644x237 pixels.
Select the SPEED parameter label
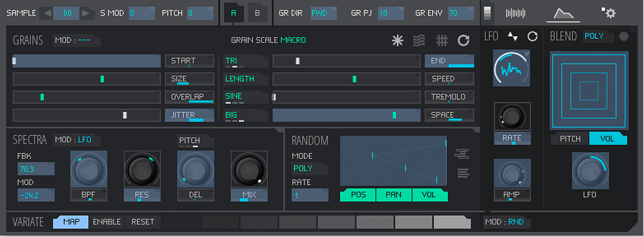(x=449, y=79)
